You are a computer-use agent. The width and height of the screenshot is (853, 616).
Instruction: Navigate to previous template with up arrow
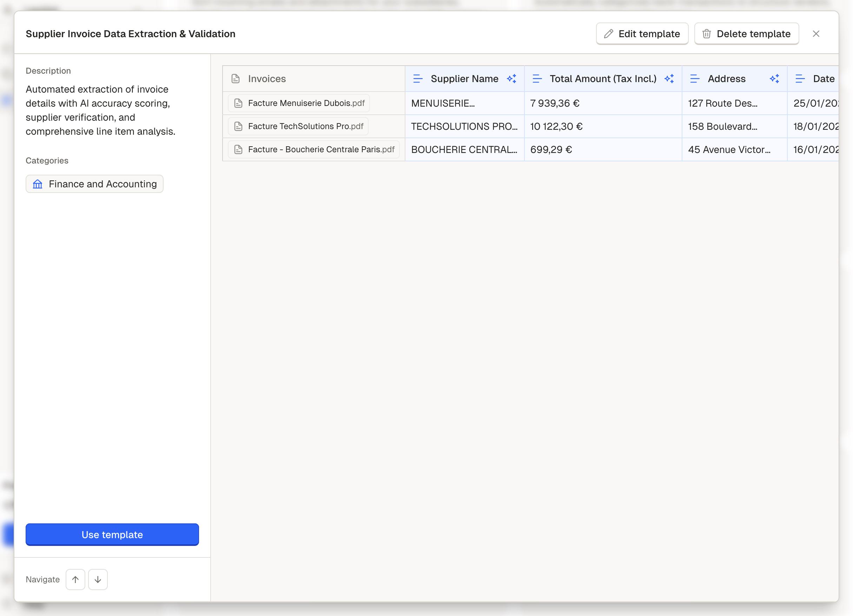click(75, 579)
